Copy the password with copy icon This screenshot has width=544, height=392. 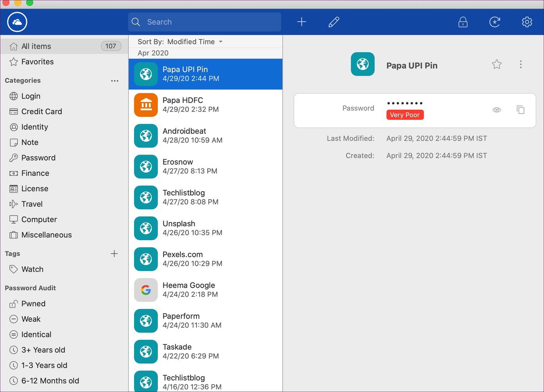521,110
